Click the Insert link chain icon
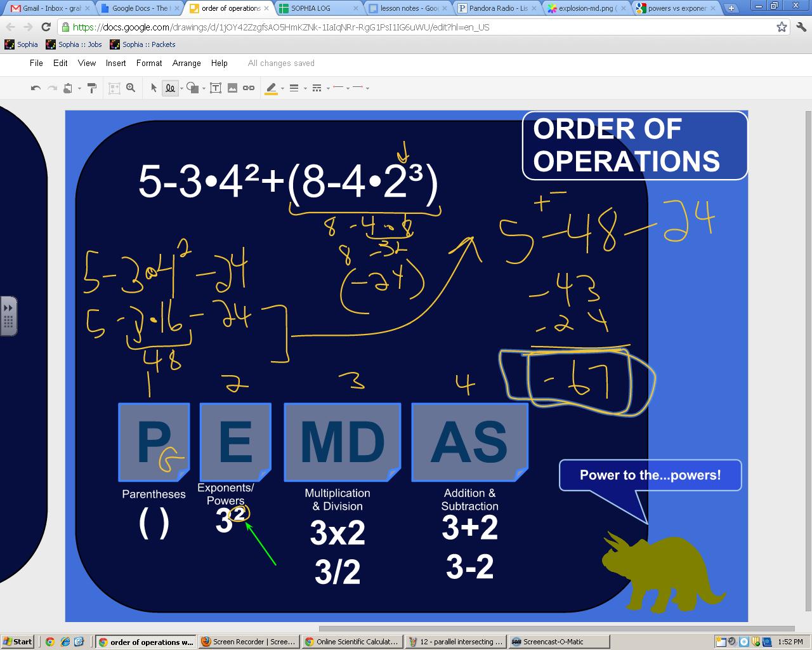The width and height of the screenshot is (812, 650). tap(249, 88)
